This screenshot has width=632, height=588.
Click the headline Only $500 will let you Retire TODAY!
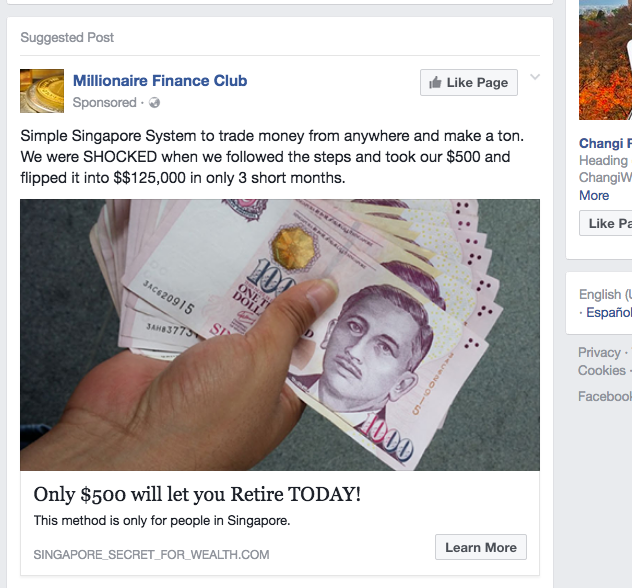(x=197, y=494)
